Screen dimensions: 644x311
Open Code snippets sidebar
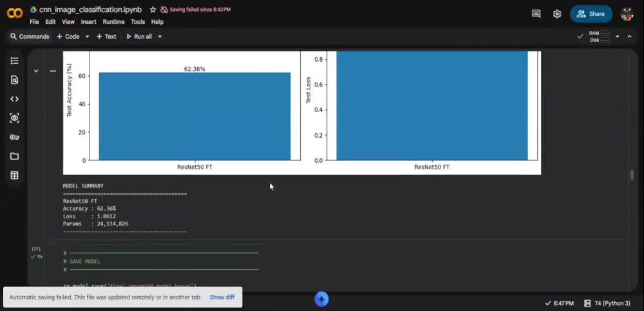tap(14, 99)
